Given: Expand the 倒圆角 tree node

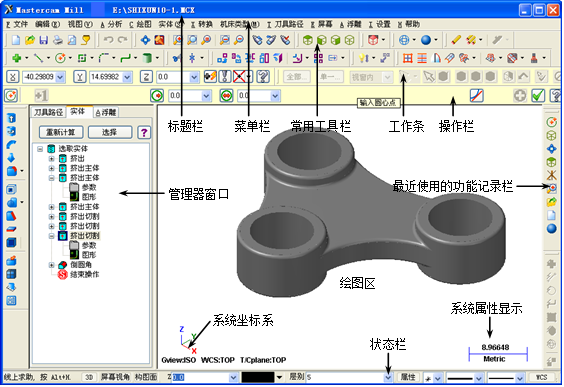Looking at the screenshot, I should tap(51, 265).
